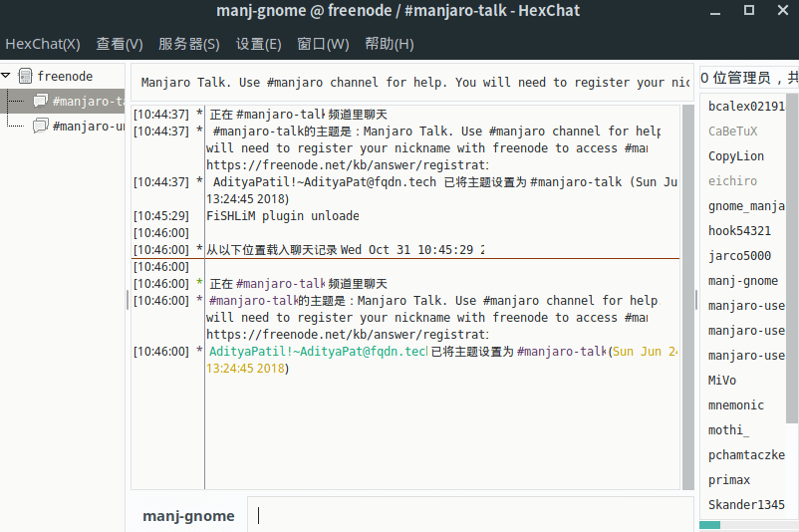Image resolution: width=799 pixels, height=532 pixels.
Task: Click the right pane divider handle
Action: (696, 300)
